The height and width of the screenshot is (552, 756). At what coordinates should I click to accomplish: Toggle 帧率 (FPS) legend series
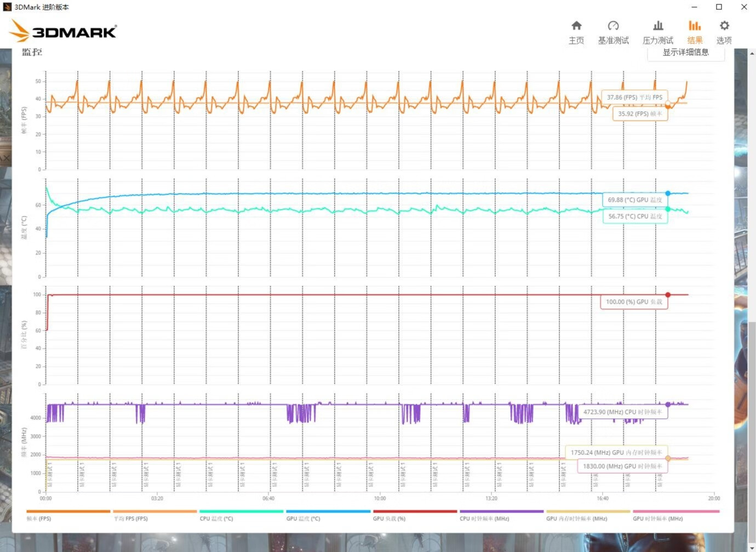click(68, 515)
